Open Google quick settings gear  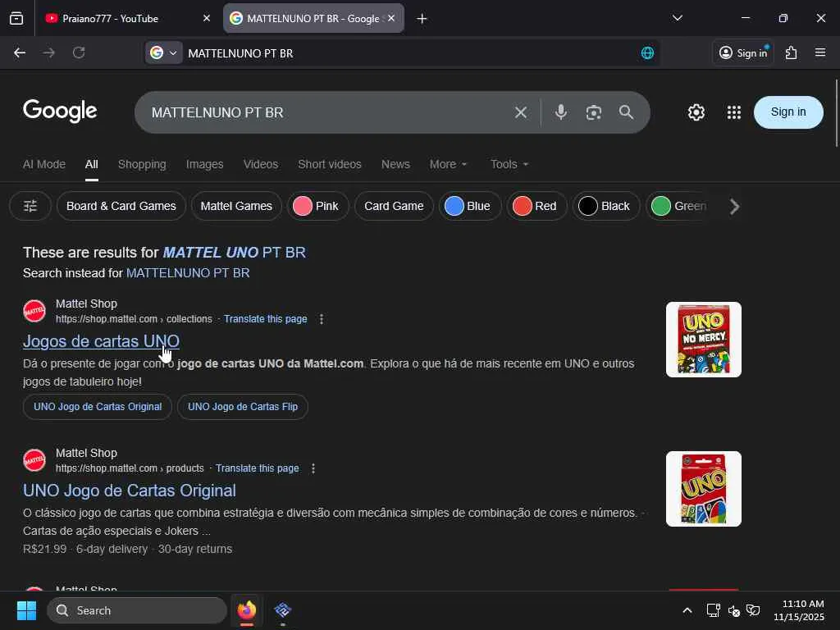click(696, 112)
